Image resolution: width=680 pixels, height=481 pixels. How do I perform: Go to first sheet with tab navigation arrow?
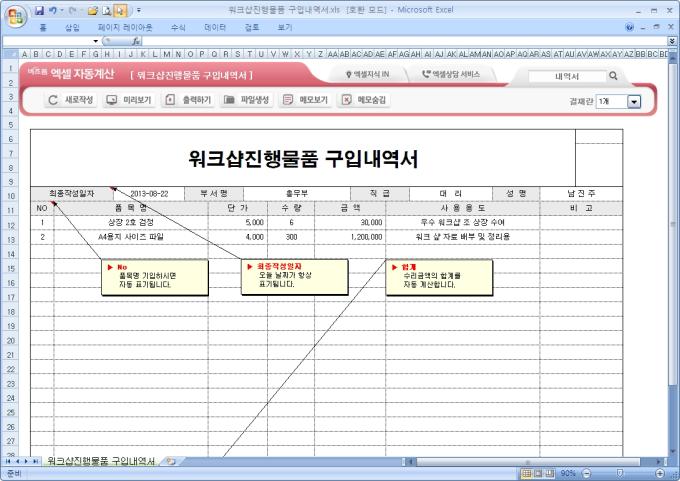pyautogui.click(x=8, y=461)
